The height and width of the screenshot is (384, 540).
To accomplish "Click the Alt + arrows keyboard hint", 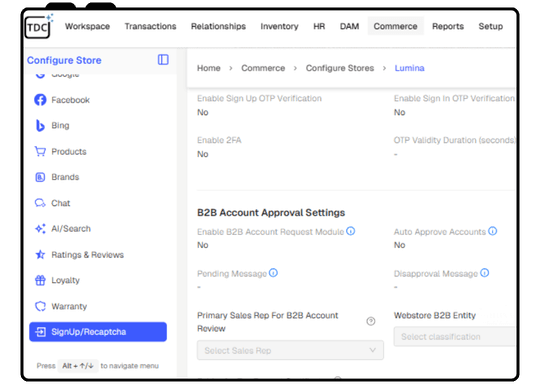I will (78, 366).
